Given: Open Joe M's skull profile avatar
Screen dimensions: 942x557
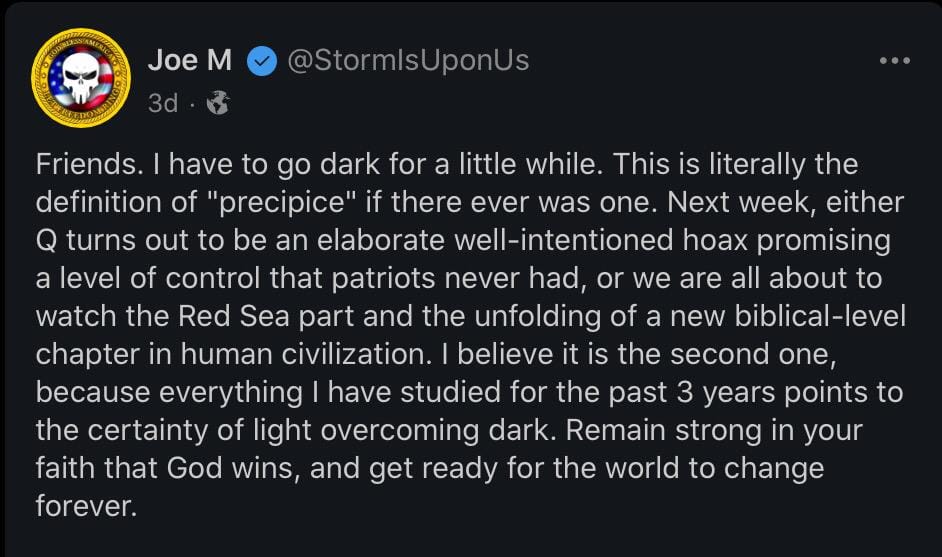Looking at the screenshot, I should pos(81,77).
